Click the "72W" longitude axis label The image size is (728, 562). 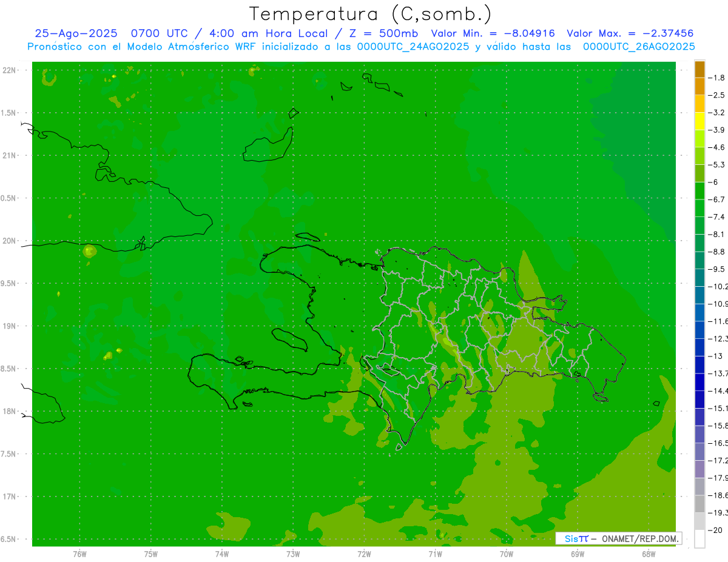click(x=364, y=554)
